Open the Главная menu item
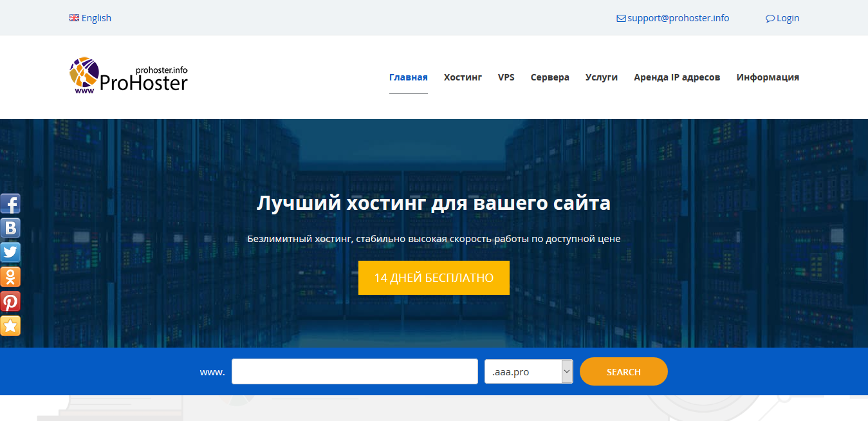Image resolution: width=868 pixels, height=421 pixels. (408, 77)
